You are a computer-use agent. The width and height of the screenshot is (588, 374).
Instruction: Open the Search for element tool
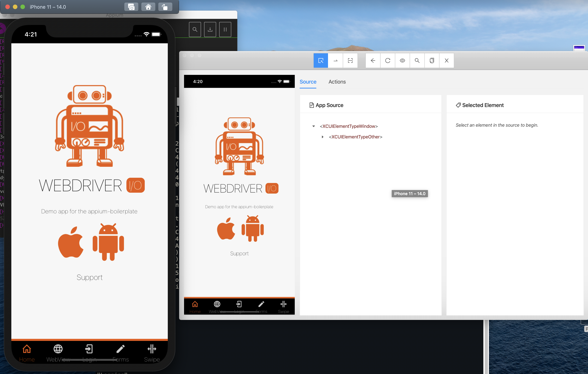pos(417,61)
